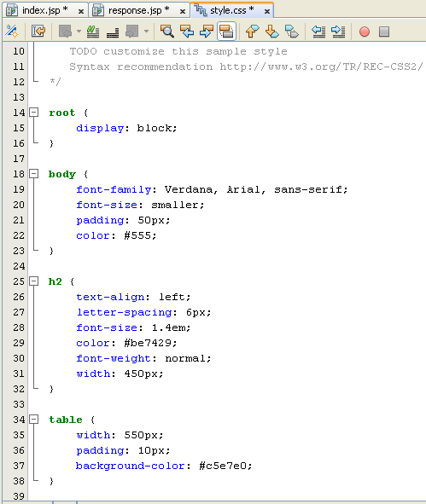The height and width of the screenshot is (504, 426).
Task: Click the greyed-out Back navigation icon
Action: [x=66, y=32]
